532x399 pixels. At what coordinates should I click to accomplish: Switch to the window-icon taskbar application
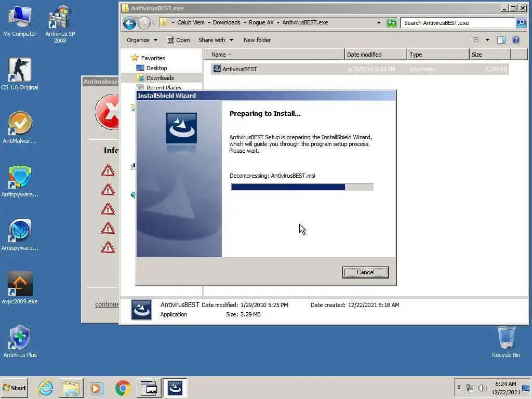(x=149, y=388)
